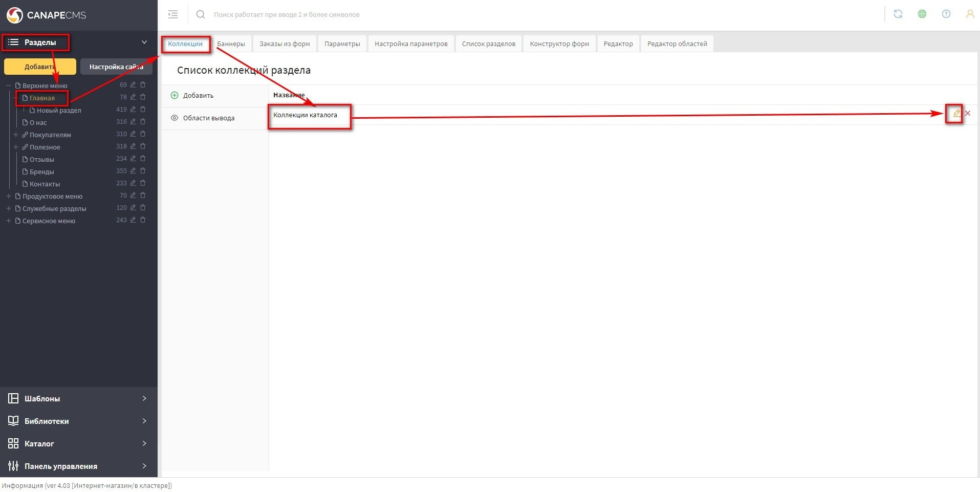Open the Конструктор форм tab
Screen dimensions: 980x492
click(x=559, y=44)
